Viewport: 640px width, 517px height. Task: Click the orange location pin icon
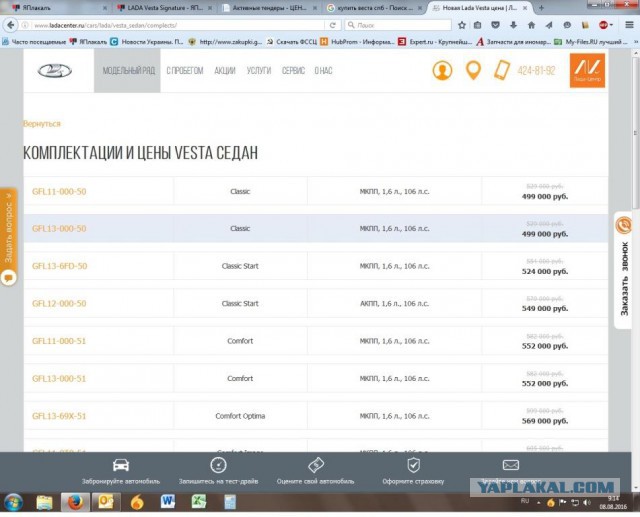tap(473, 71)
